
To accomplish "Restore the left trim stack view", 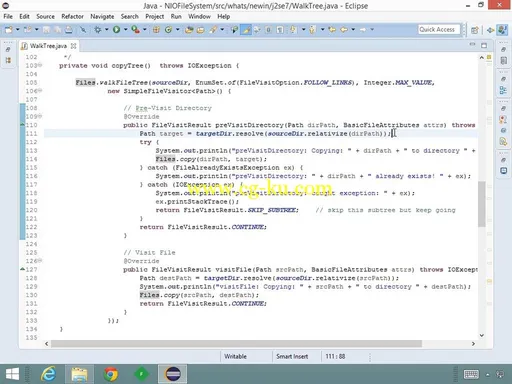I will point(8,49).
